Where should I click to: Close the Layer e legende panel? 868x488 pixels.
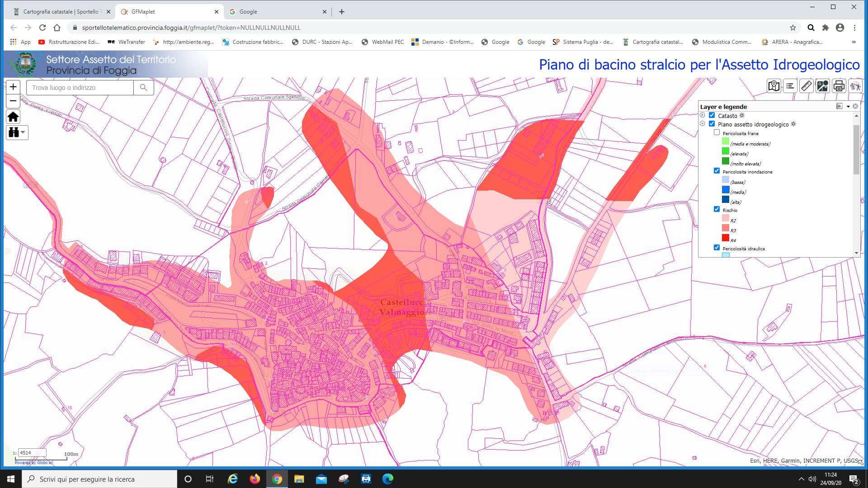click(855, 106)
